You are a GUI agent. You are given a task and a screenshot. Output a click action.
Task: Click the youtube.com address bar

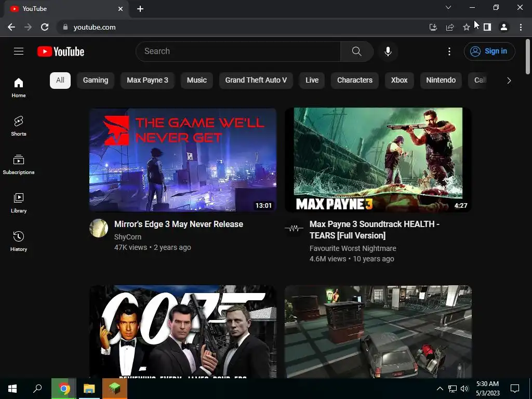point(242,27)
